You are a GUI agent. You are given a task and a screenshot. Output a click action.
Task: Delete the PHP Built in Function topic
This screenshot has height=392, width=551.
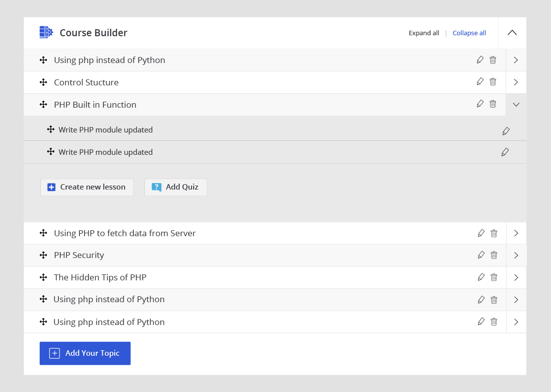pos(493,104)
